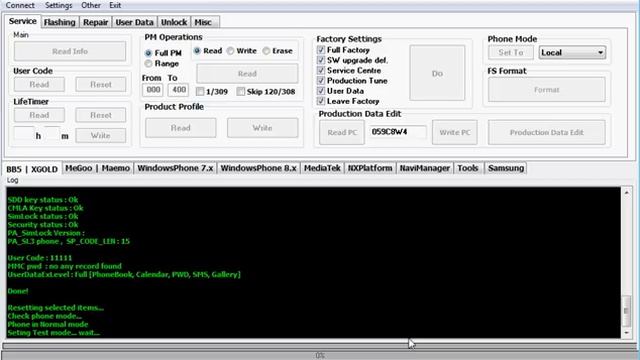Switch to the Flashing tab
The width and height of the screenshot is (640, 360).
[x=60, y=22]
